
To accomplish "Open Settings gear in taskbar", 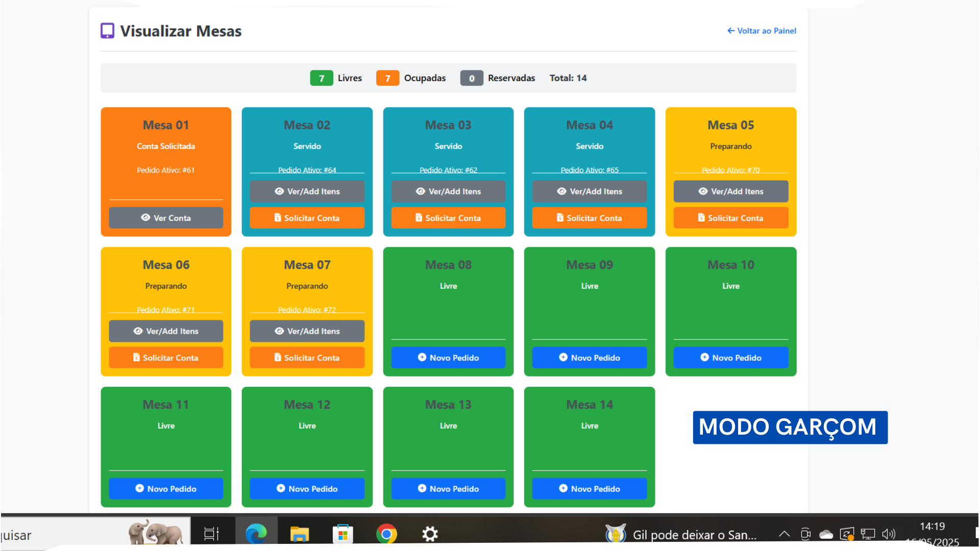I will (430, 534).
